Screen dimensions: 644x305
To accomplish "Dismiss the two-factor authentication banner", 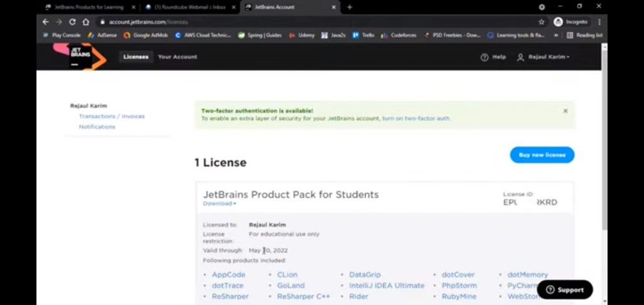I will click(x=565, y=111).
